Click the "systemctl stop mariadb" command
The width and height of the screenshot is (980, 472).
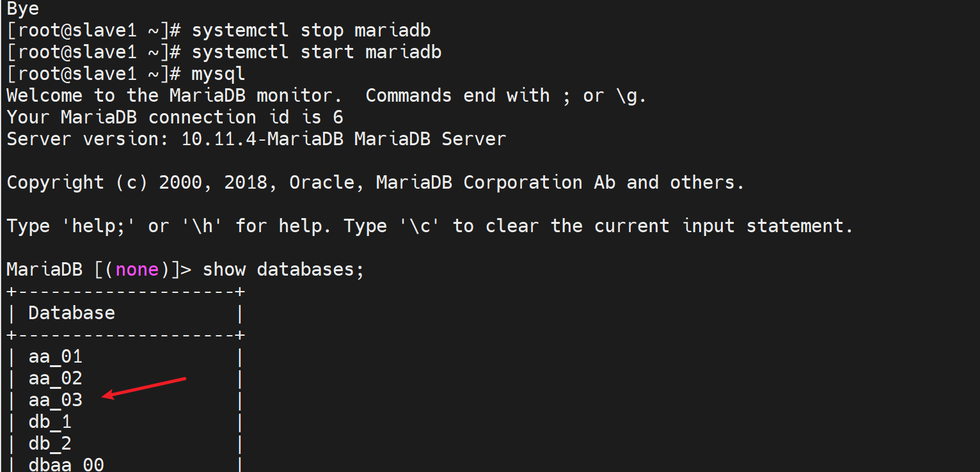pyautogui.click(x=311, y=31)
